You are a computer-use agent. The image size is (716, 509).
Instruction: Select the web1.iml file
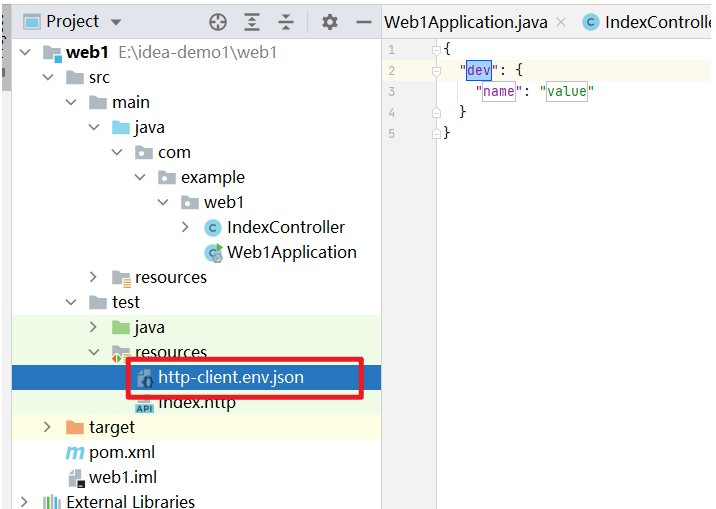(x=122, y=478)
